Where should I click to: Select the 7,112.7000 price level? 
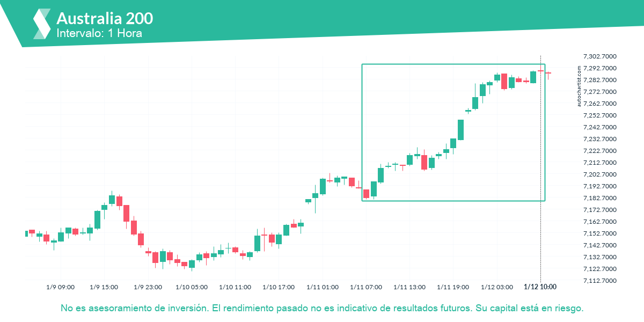(x=599, y=281)
